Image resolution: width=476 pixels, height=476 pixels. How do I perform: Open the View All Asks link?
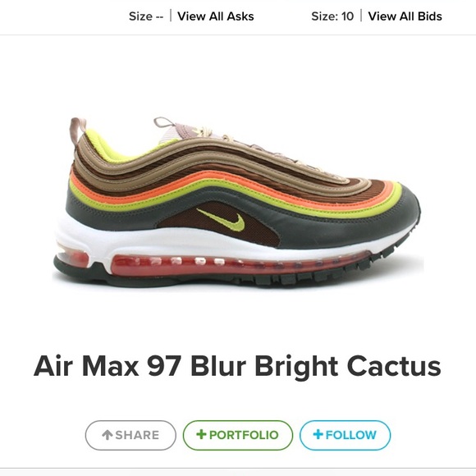216,16
